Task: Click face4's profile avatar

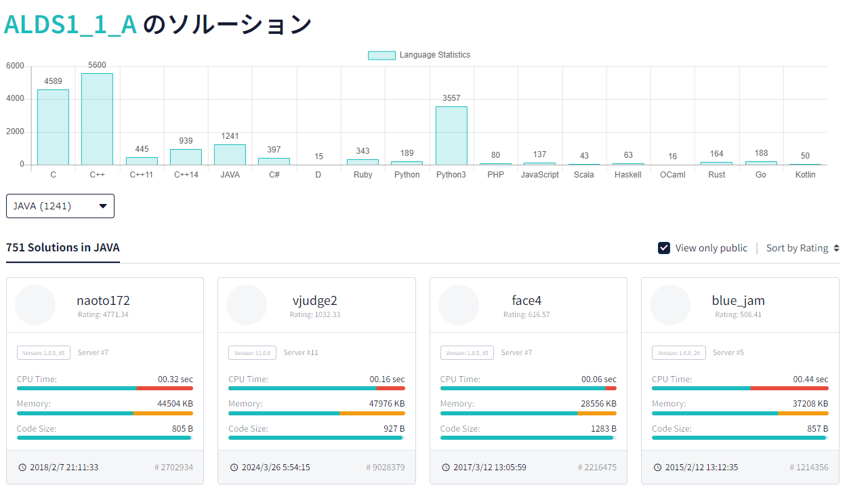Action: click(459, 305)
